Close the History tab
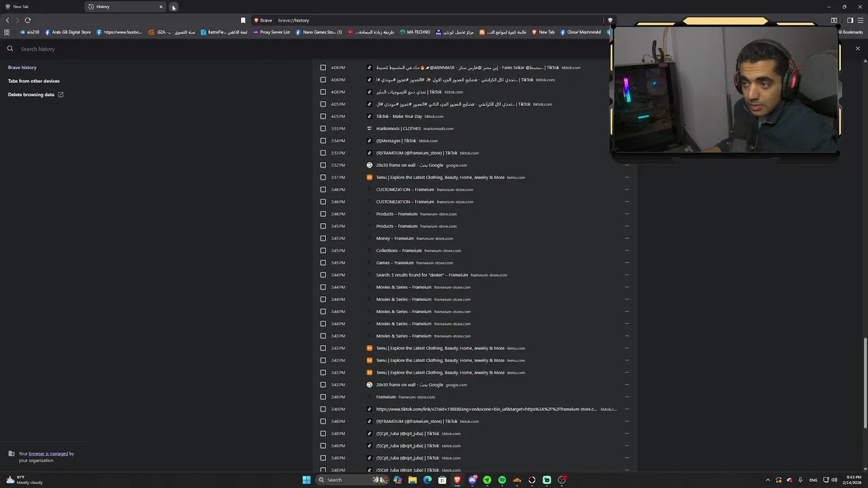Image resolution: width=868 pixels, height=488 pixels. [161, 7]
